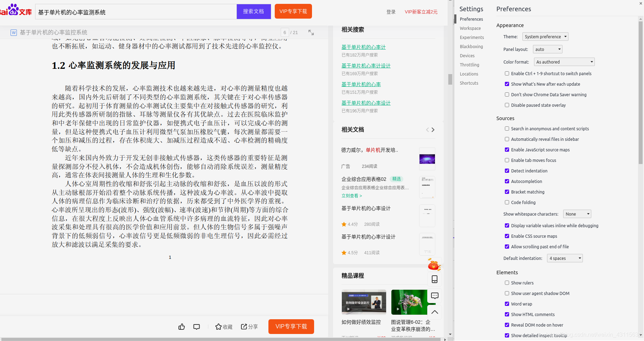Open the Workspace settings tab

click(470, 28)
